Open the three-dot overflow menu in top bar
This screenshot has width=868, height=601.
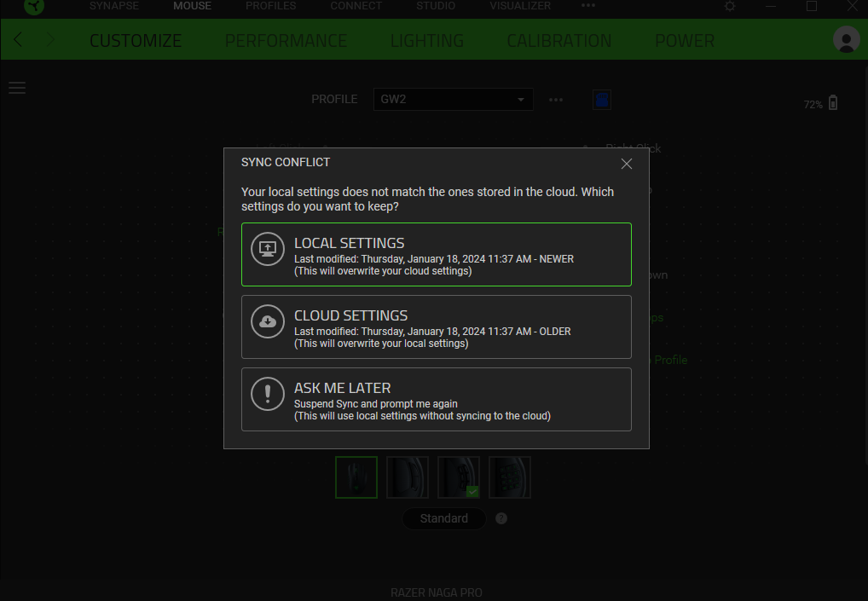(587, 5)
